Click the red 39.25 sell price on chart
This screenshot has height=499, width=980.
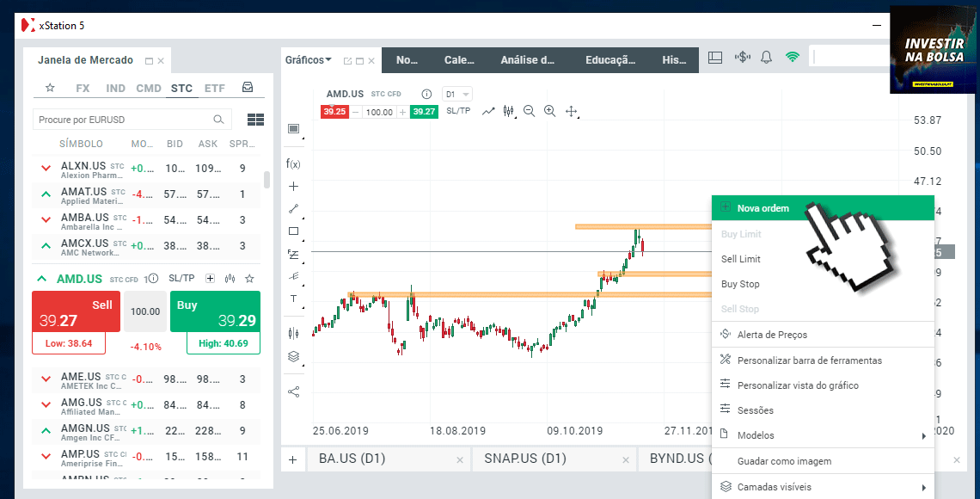[x=334, y=112]
